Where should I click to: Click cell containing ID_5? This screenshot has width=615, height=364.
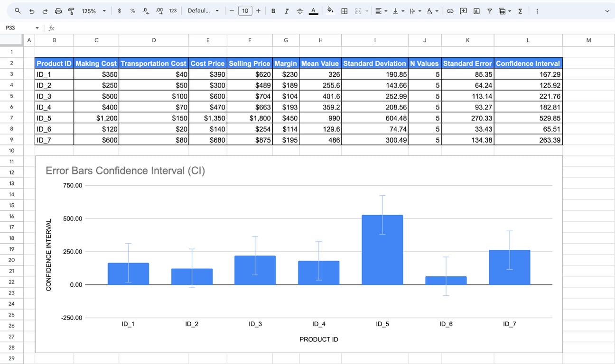pyautogui.click(x=55, y=118)
